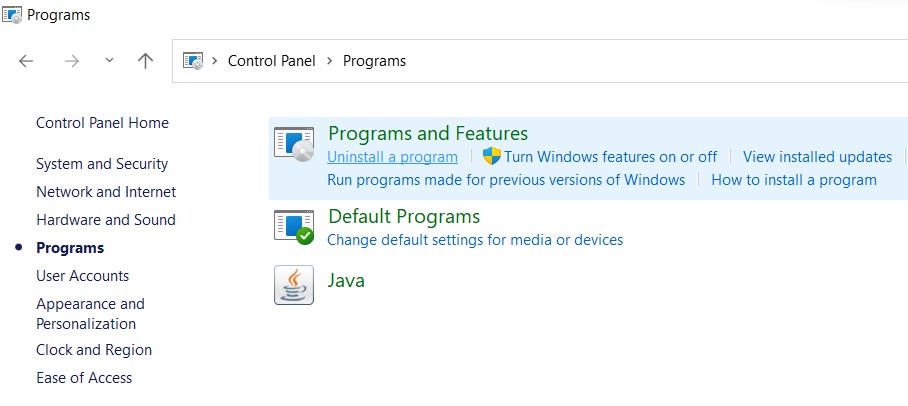Go up one level with the up arrow
The width and height of the screenshot is (908, 406).
click(x=145, y=61)
